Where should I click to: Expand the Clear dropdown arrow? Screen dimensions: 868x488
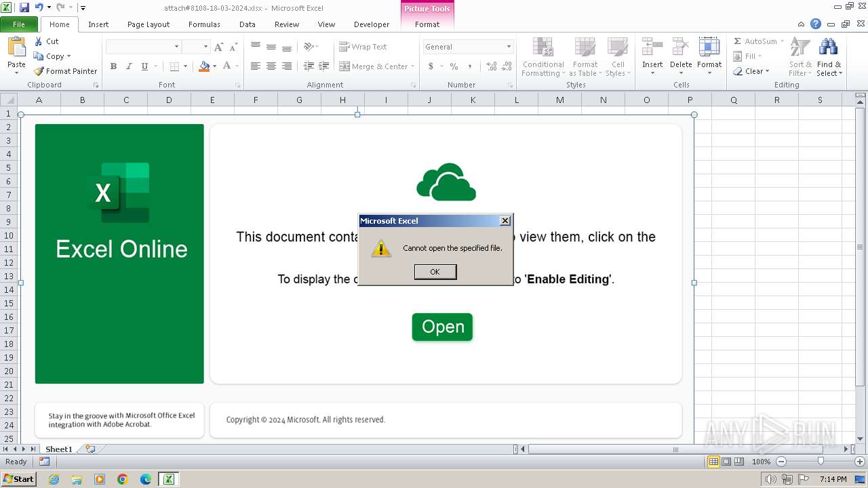[767, 71]
